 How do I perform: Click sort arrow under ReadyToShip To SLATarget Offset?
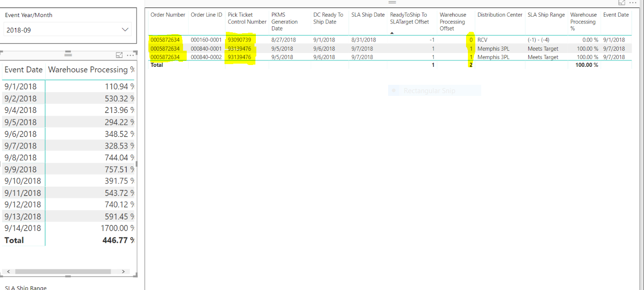[x=392, y=33]
